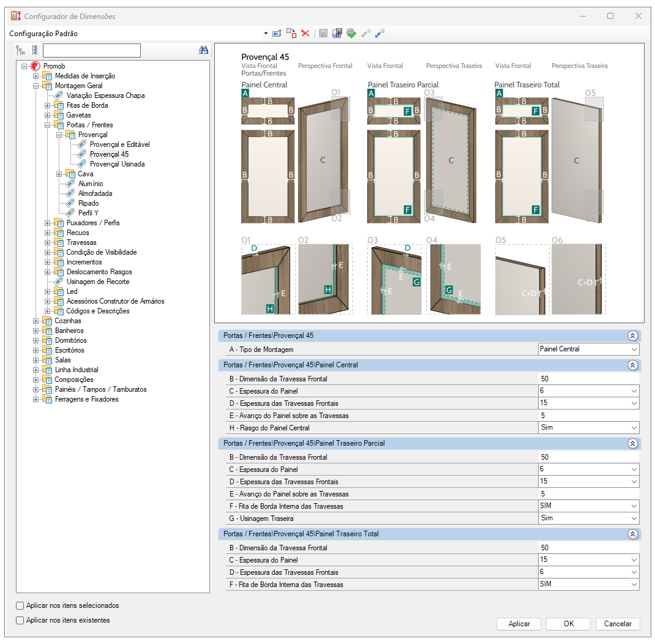Collapse the 'Painel Traseiro Parcial' section
This screenshot has width=655, height=644.
coord(632,443)
